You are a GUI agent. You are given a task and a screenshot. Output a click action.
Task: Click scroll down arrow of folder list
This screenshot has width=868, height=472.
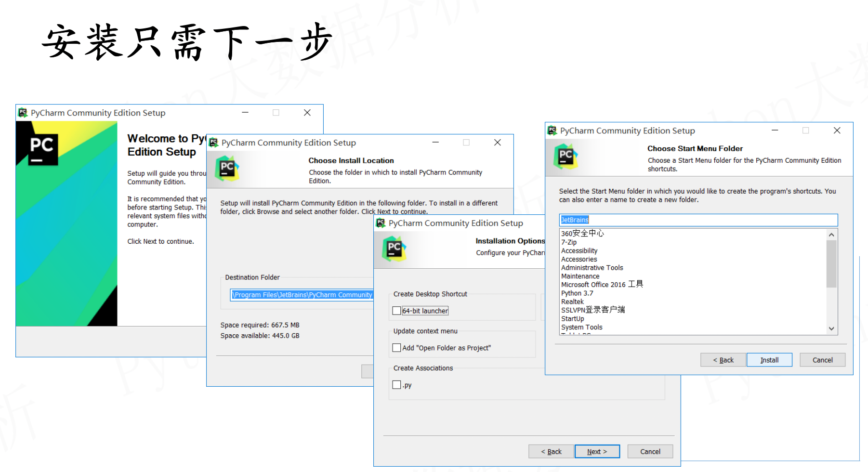click(831, 328)
